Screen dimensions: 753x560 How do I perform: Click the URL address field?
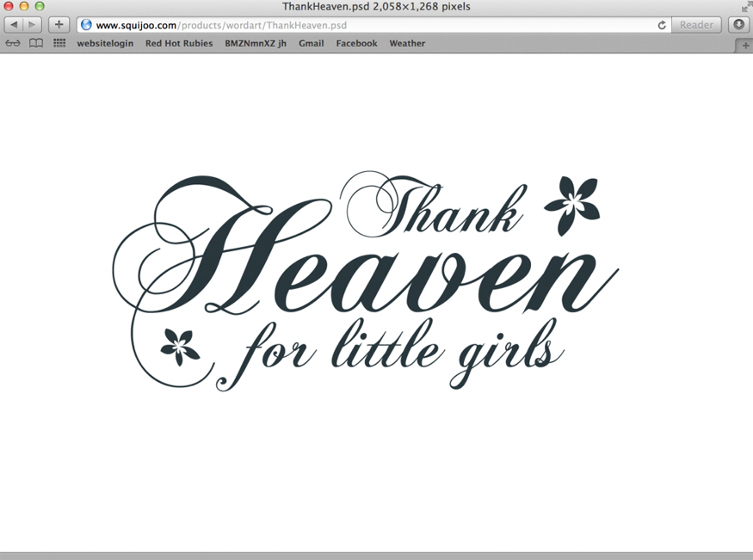point(374,25)
